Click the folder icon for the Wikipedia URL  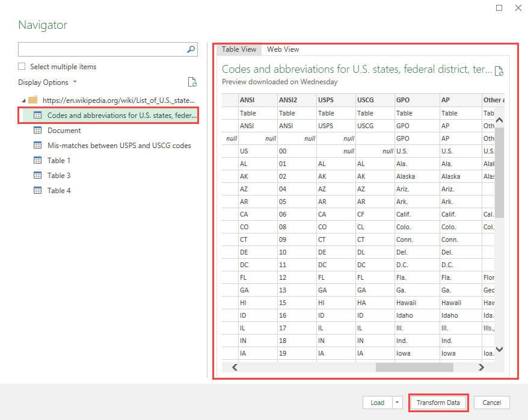[34, 100]
